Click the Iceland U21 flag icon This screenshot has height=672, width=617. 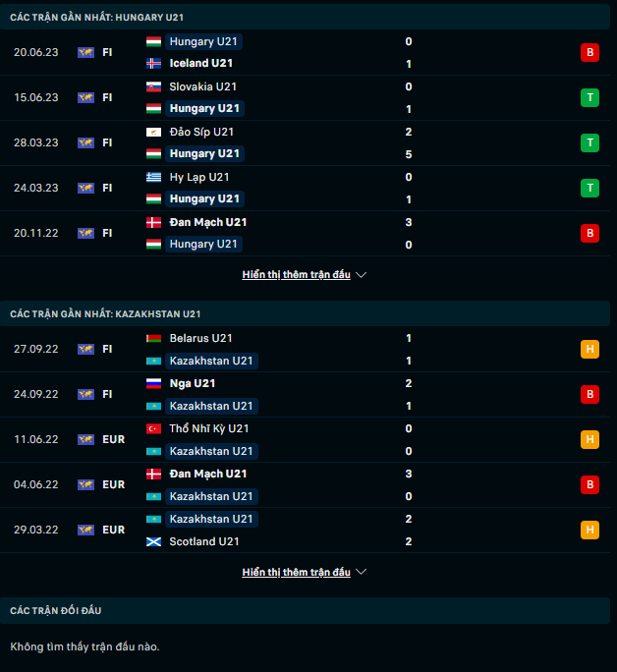(x=153, y=64)
